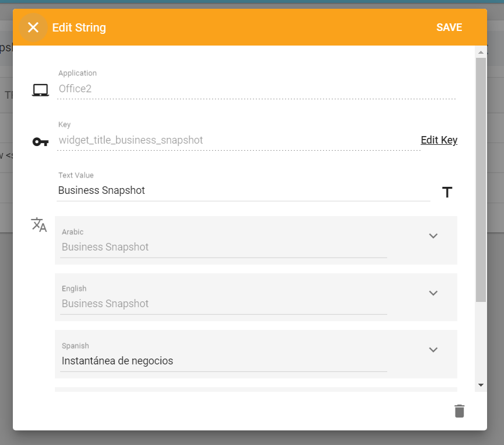Click the SAVE button

[x=449, y=27]
